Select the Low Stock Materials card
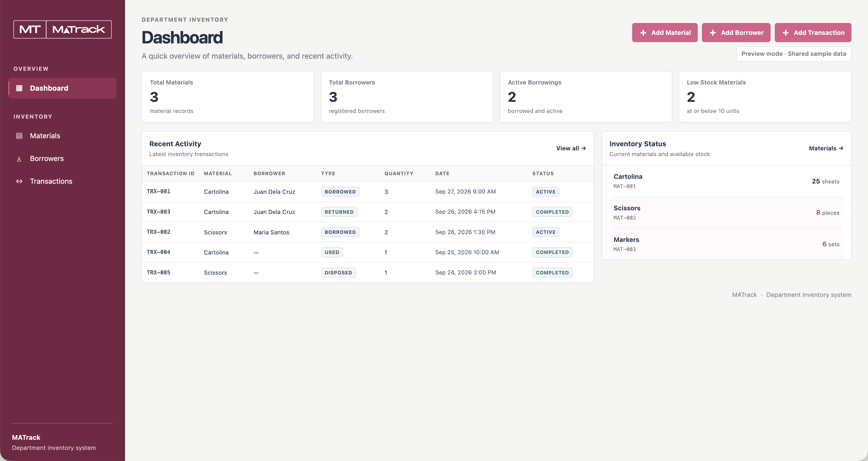 tap(765, 96)
